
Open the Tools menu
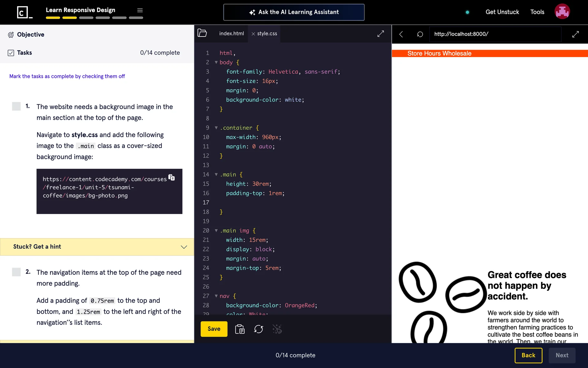tap(537, 12)
